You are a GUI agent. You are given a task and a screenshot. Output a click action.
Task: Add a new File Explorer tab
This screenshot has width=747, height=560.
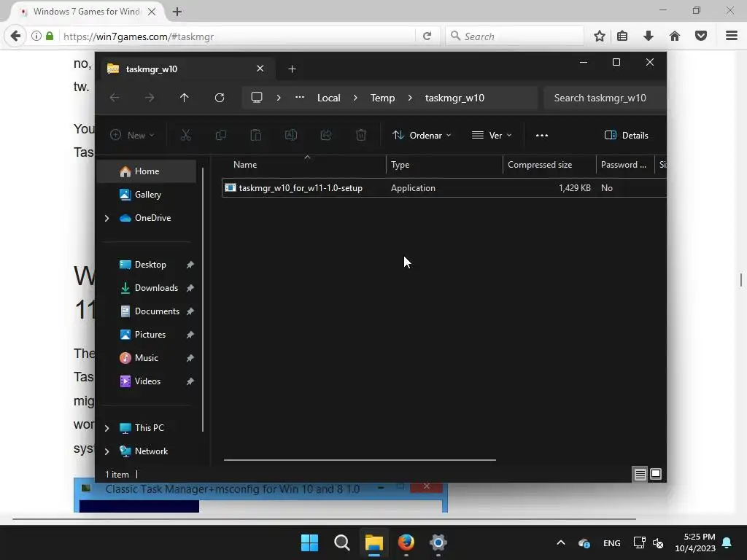point(292,69)
